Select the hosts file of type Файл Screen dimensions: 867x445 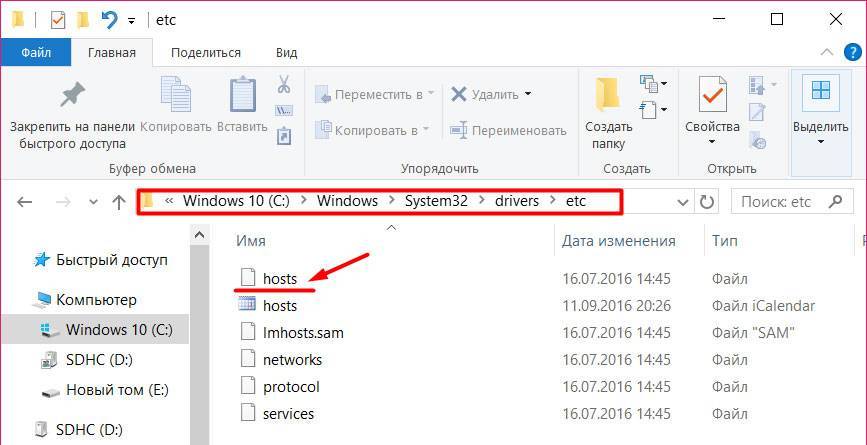coord(280,279)
